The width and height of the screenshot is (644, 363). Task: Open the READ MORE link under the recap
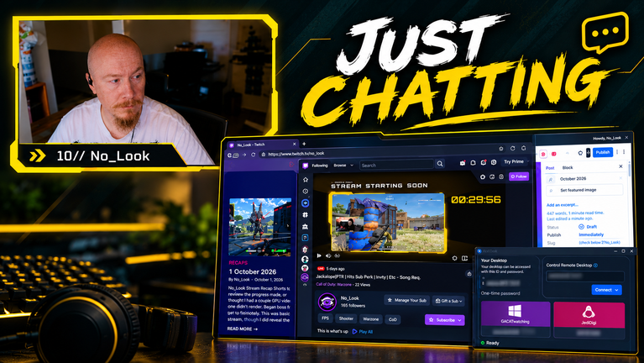point(243,329)
